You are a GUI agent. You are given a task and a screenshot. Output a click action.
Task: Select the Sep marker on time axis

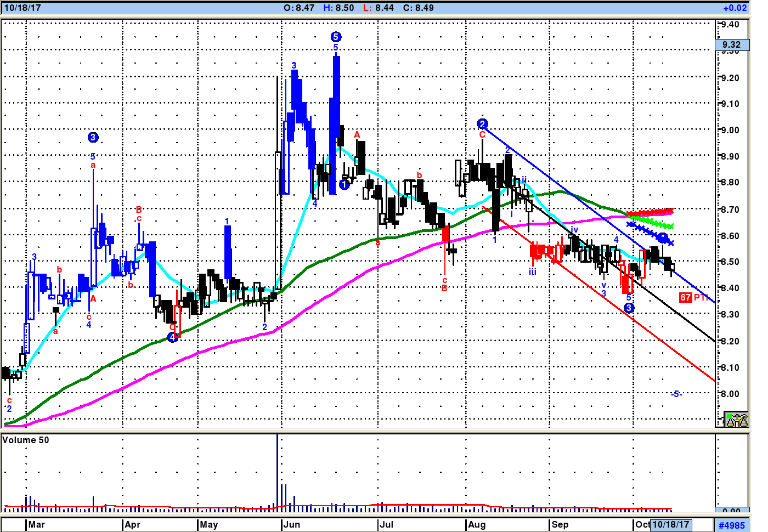[560, 524]
